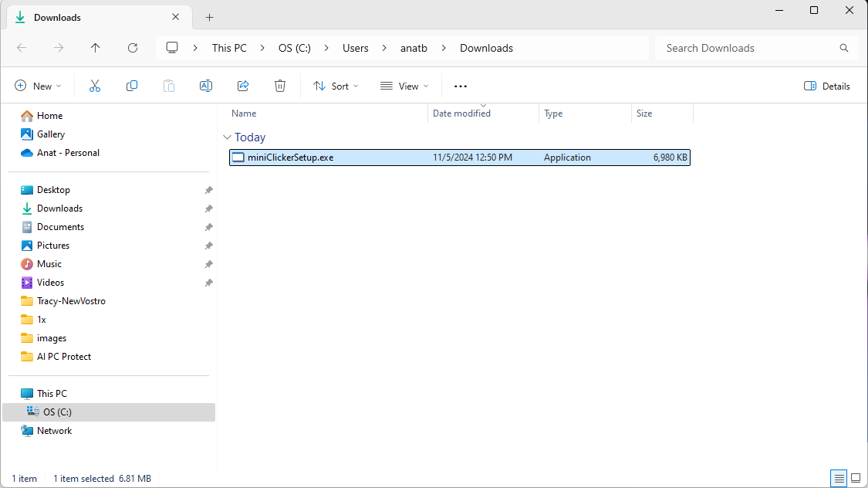
Task: Open the View dropdown menu
Action: 404,86
